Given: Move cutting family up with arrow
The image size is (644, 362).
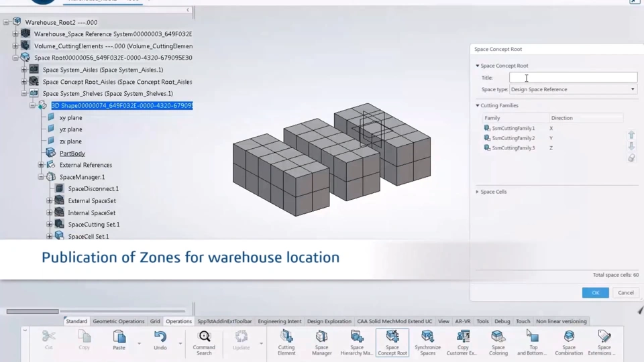Looking at the screenshot, I should [x=631, y=135].
